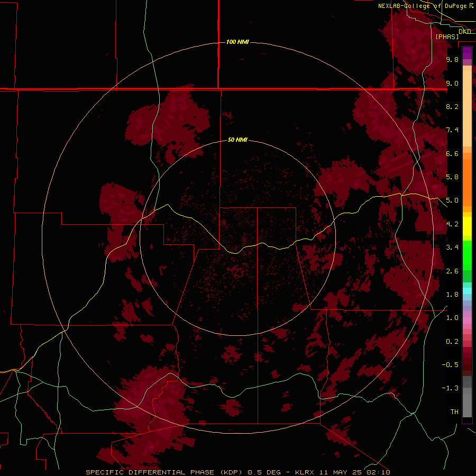The width and height of the screenshot is (476, 476).
Task: Click the 7.4 color scale value
Action: (x=452, y=130)
